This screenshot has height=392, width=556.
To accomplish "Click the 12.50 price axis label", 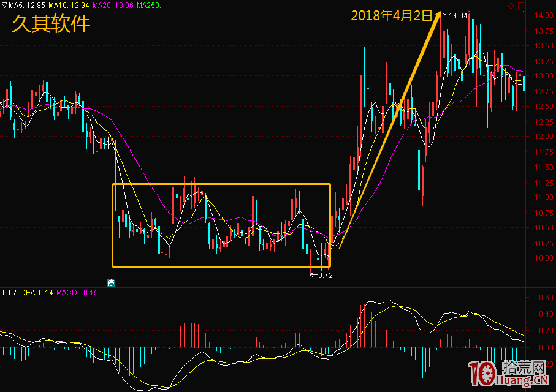I will pos(544,107).
